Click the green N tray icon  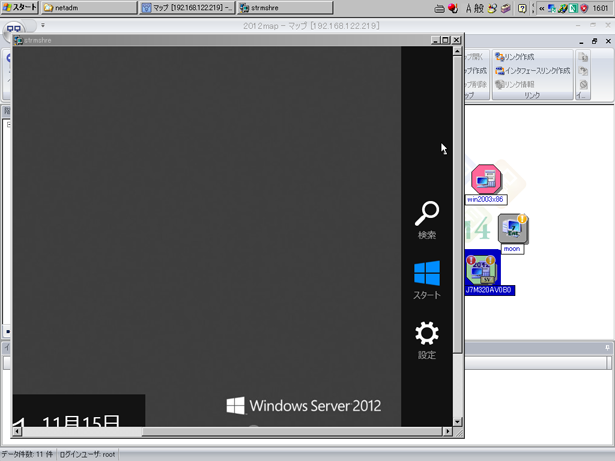573,8
